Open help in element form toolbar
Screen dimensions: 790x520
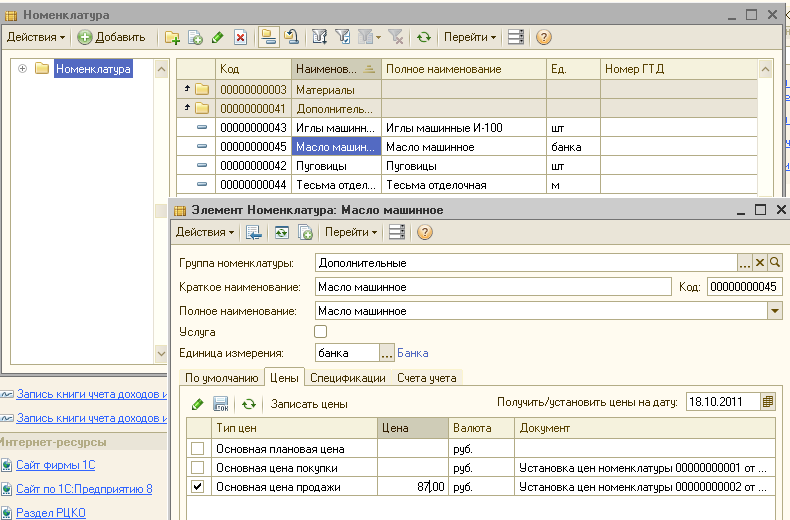click(424, 232)
